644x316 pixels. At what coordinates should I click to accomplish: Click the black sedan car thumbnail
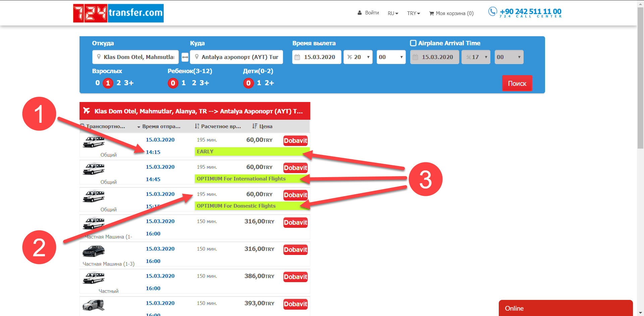click(94, 251)
